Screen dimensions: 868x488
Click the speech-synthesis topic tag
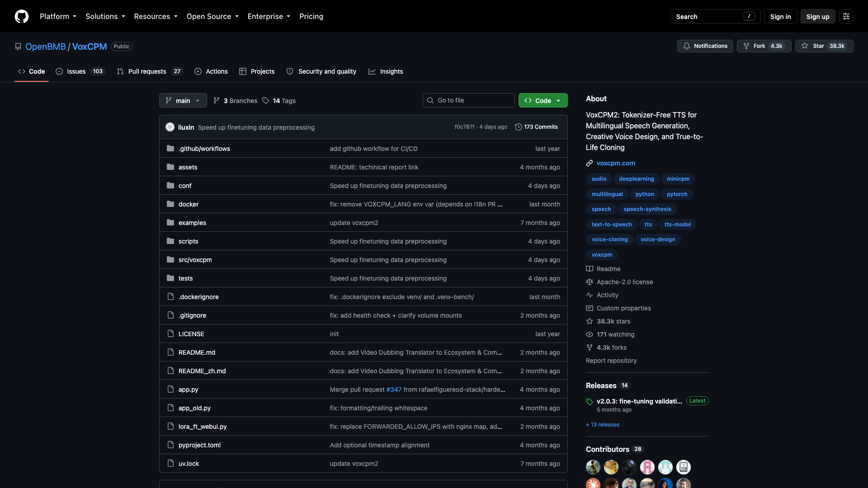647,209
